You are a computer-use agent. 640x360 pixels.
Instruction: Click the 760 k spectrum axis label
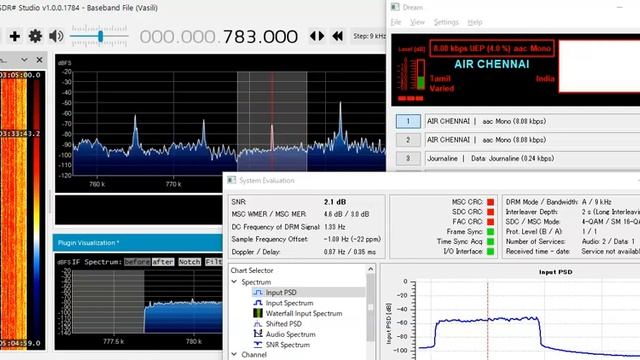tap(97, 184)
